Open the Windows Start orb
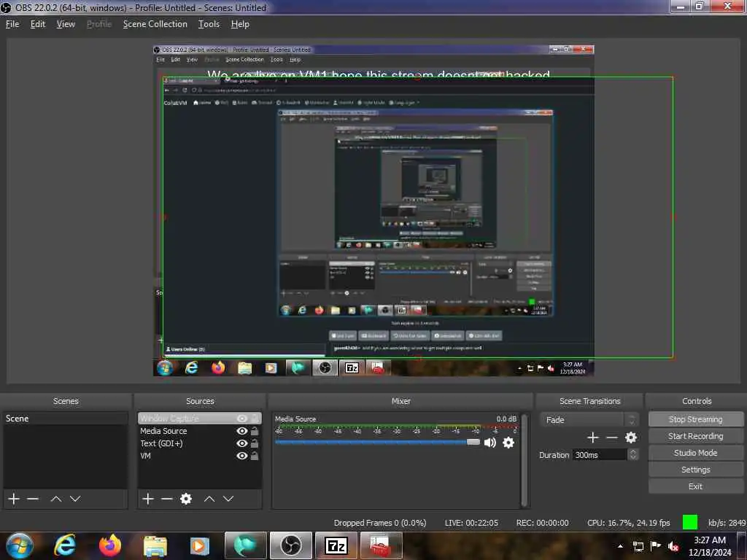Viewport: 747px width, 560px height. click(20, 545)
